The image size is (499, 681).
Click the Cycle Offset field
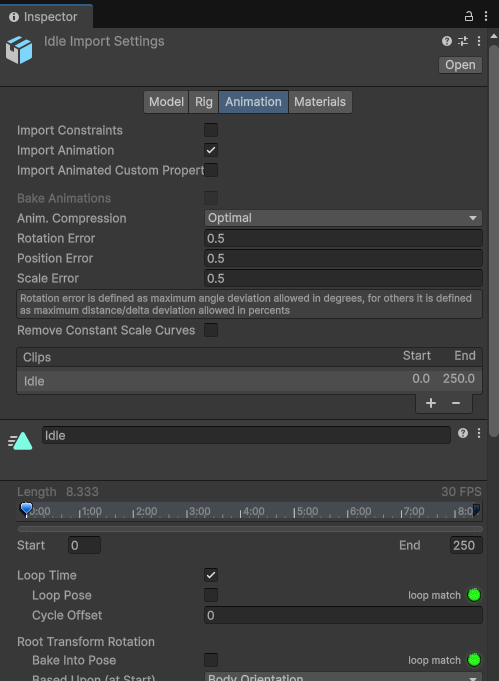pos(343,615)
